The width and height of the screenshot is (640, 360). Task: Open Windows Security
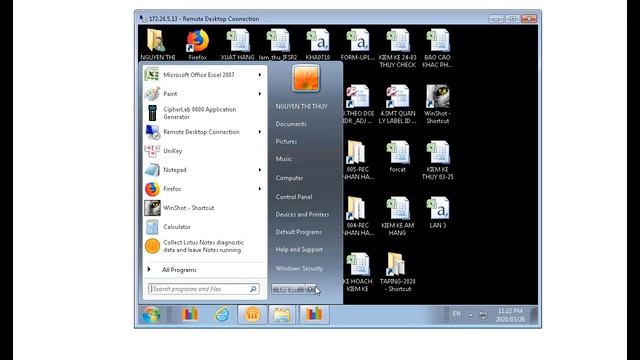click(299, 268)
